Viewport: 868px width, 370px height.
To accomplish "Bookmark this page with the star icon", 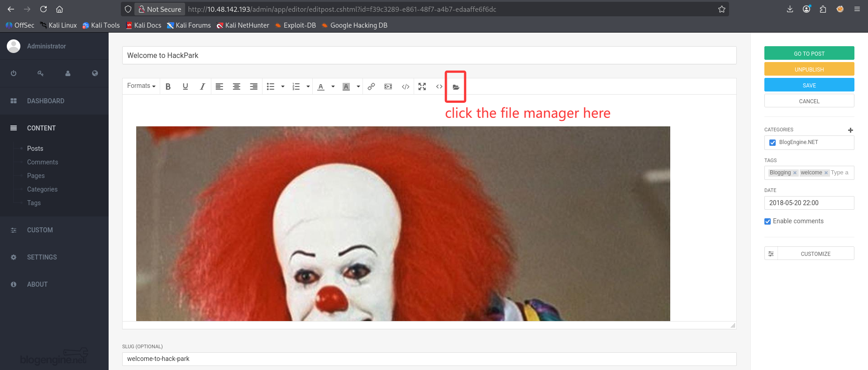I will pyautogui.click(x=722, y=9).
